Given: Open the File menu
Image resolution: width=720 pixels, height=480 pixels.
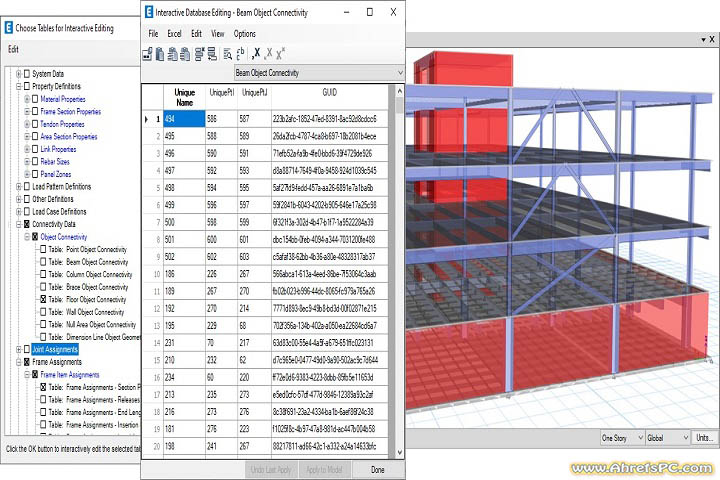Looking at the screenshot, I should coord(153,34).
